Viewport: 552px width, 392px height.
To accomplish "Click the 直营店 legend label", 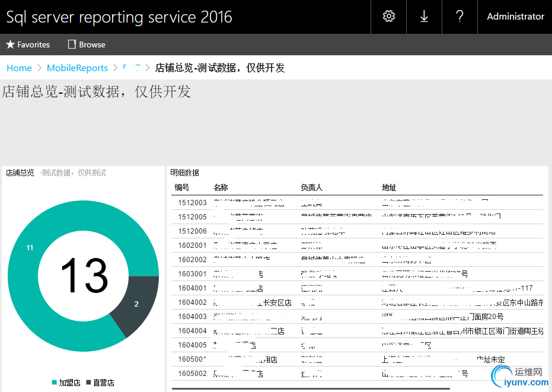I will click(x=104, y=383).
